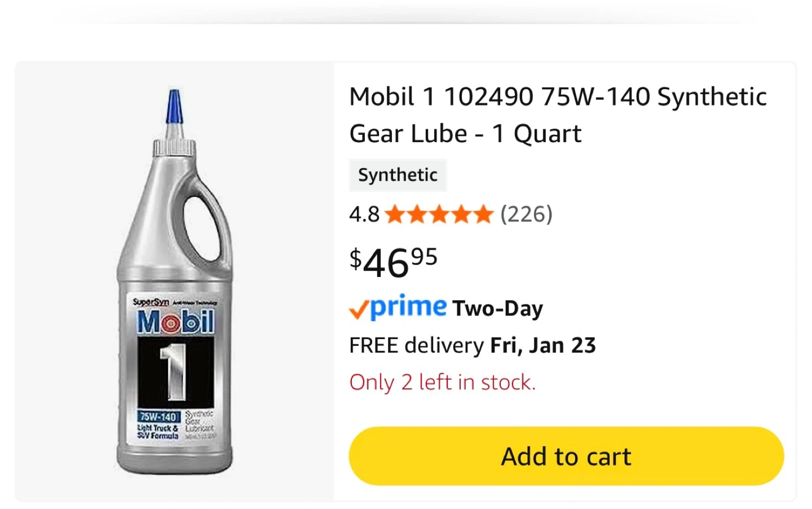Click the first orange rating star
The image size is (812, 509).
tap(395, 214)
